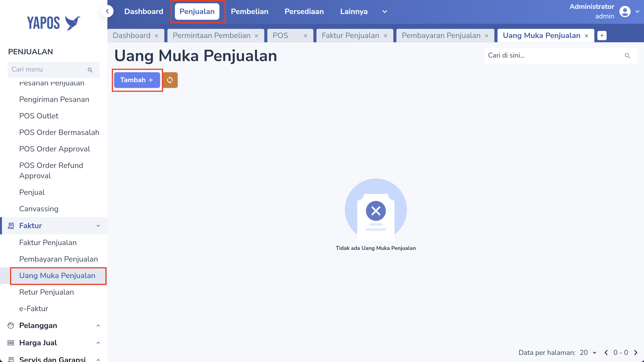Close the Uang Muka Penjualan tab
The image size is (644, 362).
(586, 36)
